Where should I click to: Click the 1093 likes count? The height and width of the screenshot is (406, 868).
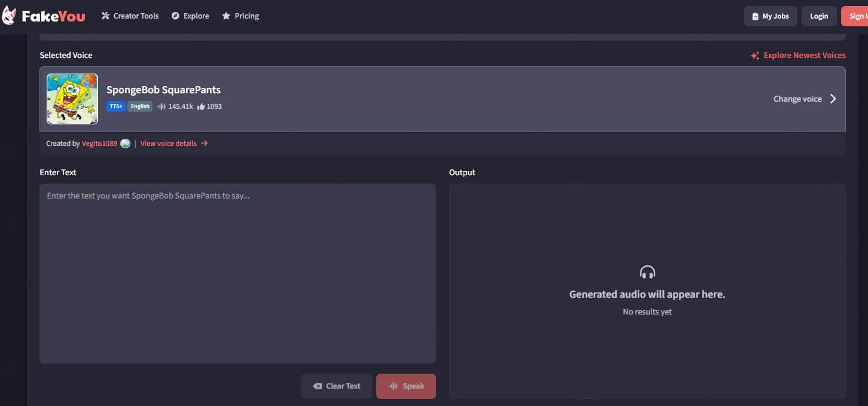(214, 106)
